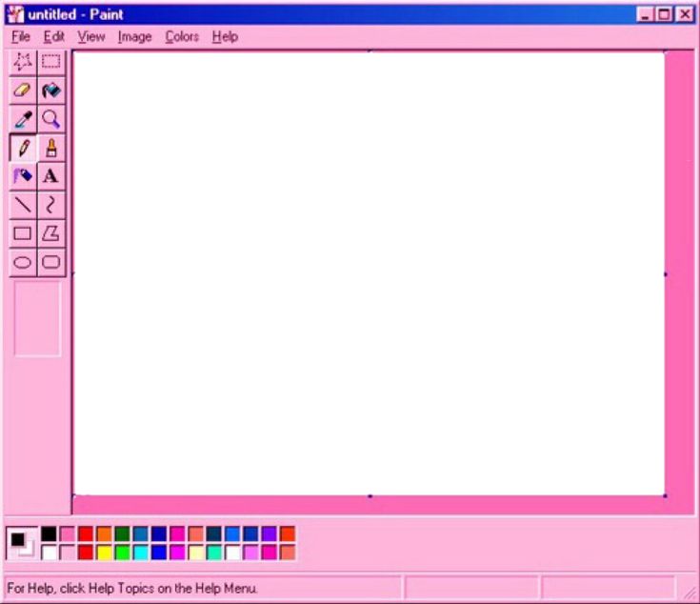Screen dimensions: 700x604
Task: Select the mint aqua-green swatch
Action: pyautogui.click(x=214, y=553)
